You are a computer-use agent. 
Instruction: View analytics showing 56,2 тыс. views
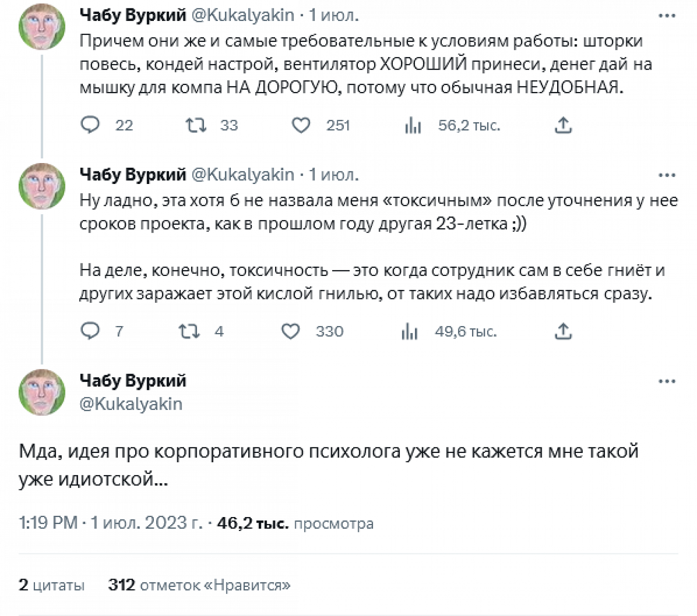(x=413, y=125)
